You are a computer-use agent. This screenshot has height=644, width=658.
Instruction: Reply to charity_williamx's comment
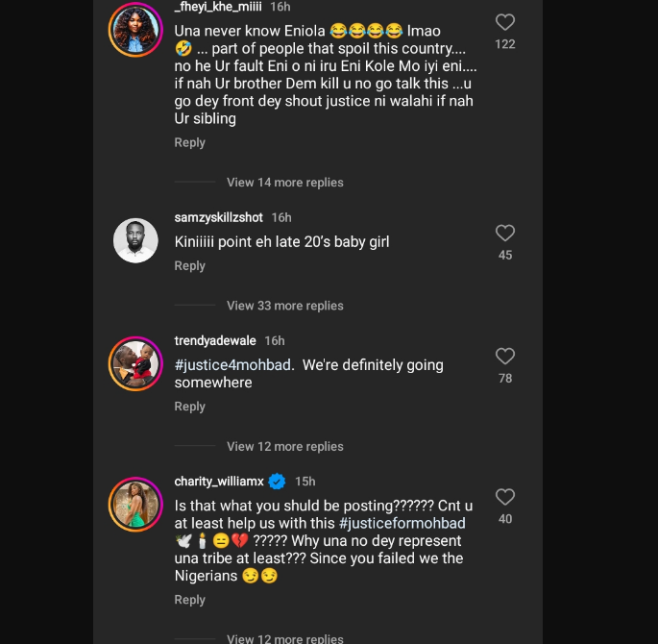point(189,599)
